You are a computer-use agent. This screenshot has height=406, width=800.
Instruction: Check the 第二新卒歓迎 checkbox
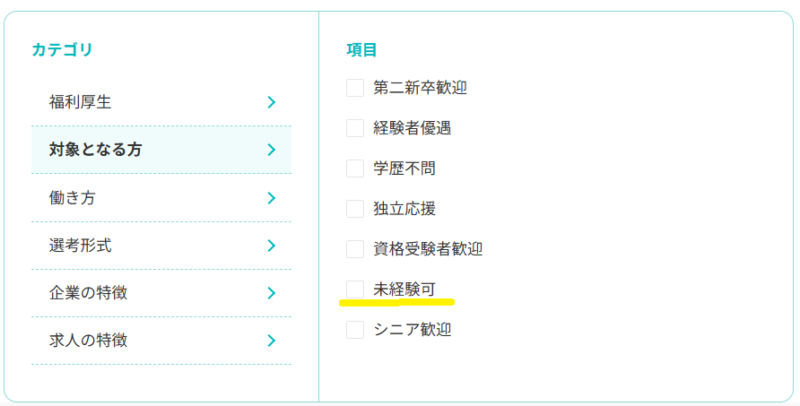(355, 88)
